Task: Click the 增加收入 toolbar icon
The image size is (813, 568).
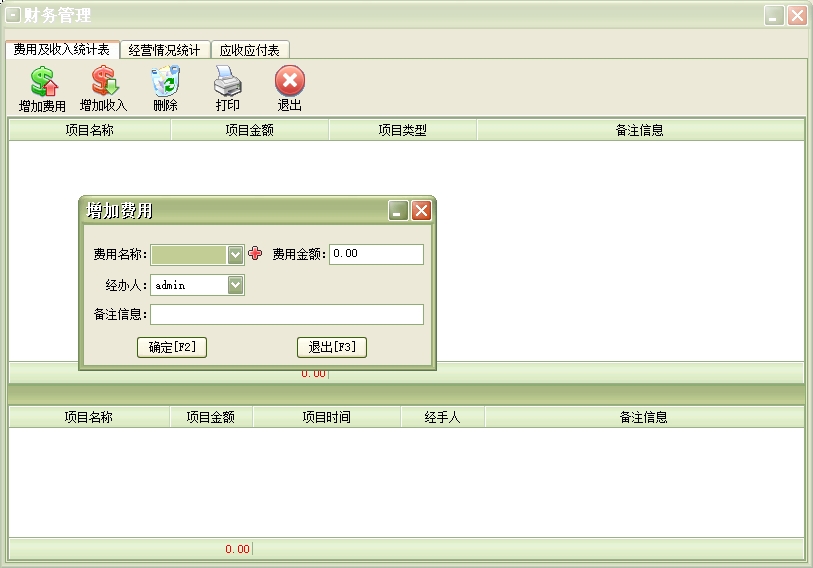Action: (104, 82)
